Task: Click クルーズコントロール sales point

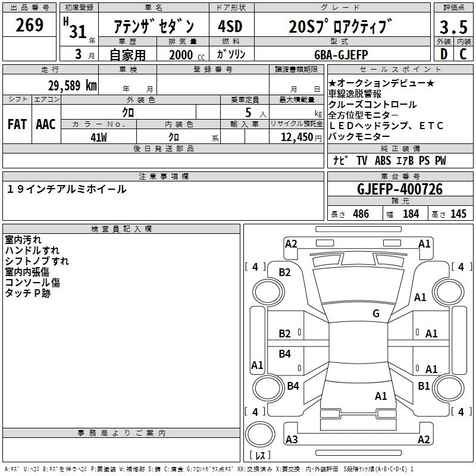Action: tap(372, 105)
